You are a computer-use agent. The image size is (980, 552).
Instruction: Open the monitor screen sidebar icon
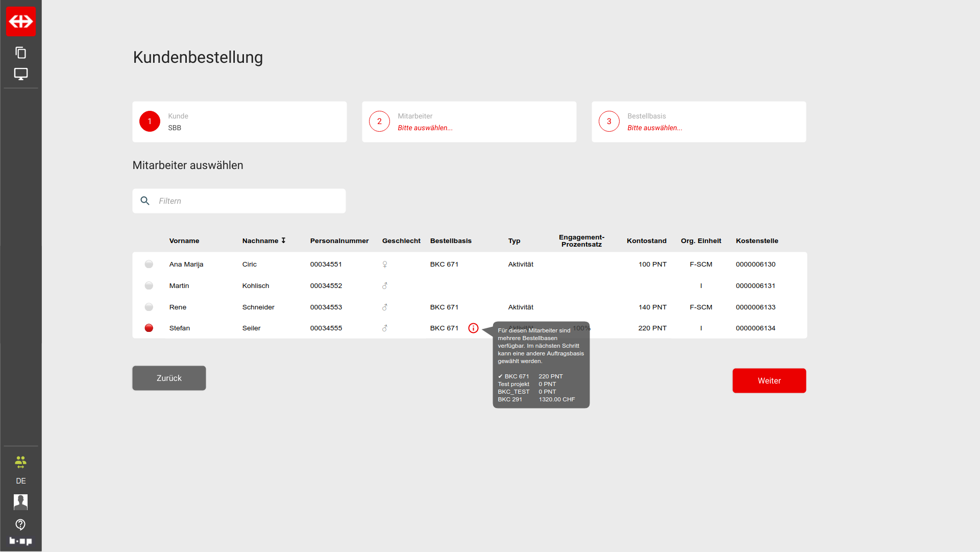point(21,74)
